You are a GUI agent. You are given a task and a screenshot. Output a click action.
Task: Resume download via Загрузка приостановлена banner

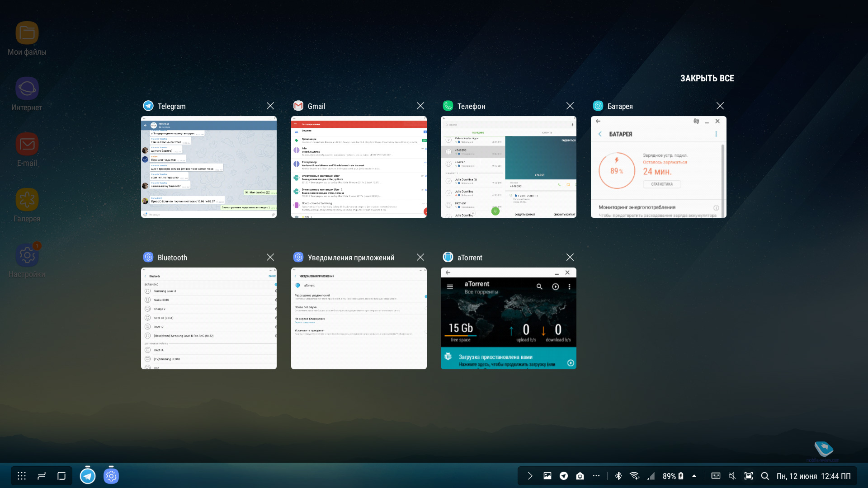(x=509, y=358)
